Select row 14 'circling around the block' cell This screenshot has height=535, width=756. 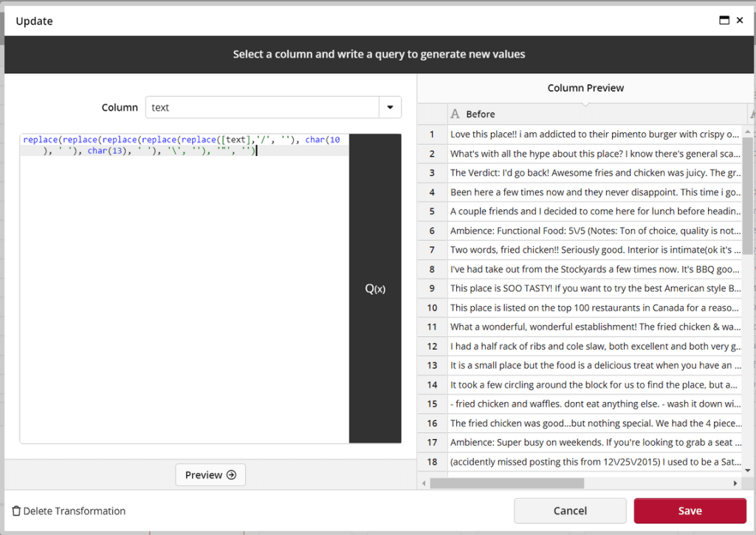click(595, 384)
